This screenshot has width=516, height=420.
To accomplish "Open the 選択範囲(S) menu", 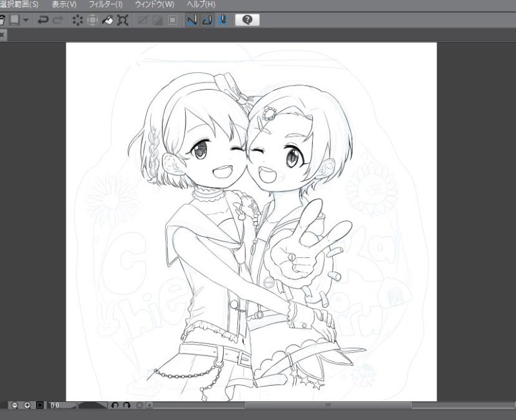I will pyautogui.click(x=19, y=5).
